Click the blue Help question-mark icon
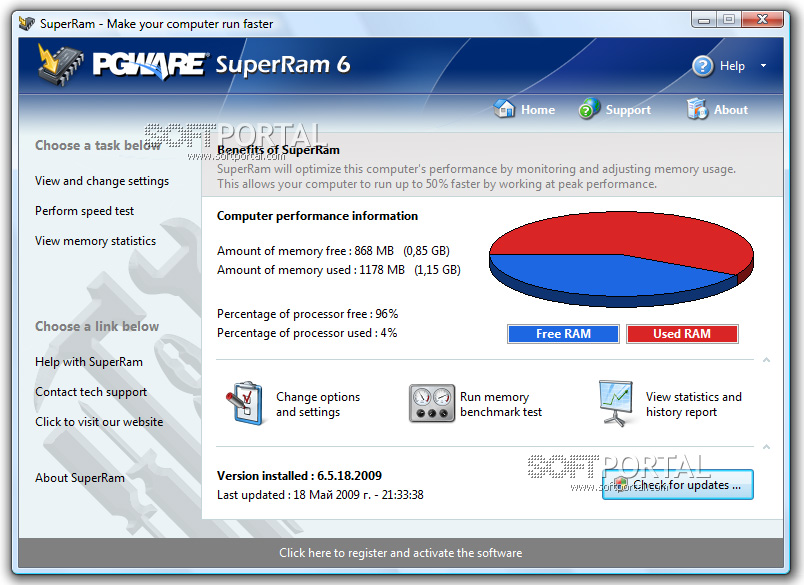 tap(702, 66)
